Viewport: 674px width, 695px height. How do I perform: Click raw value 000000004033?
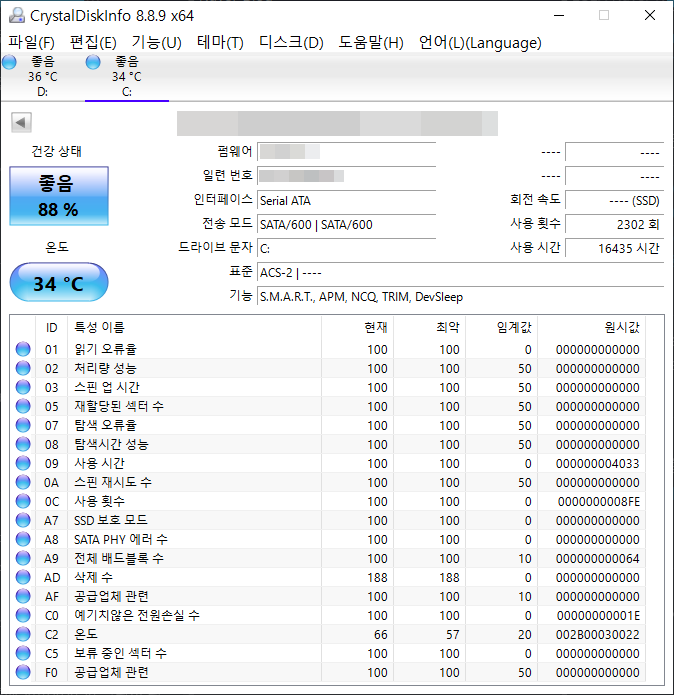[x=597, y=464]
